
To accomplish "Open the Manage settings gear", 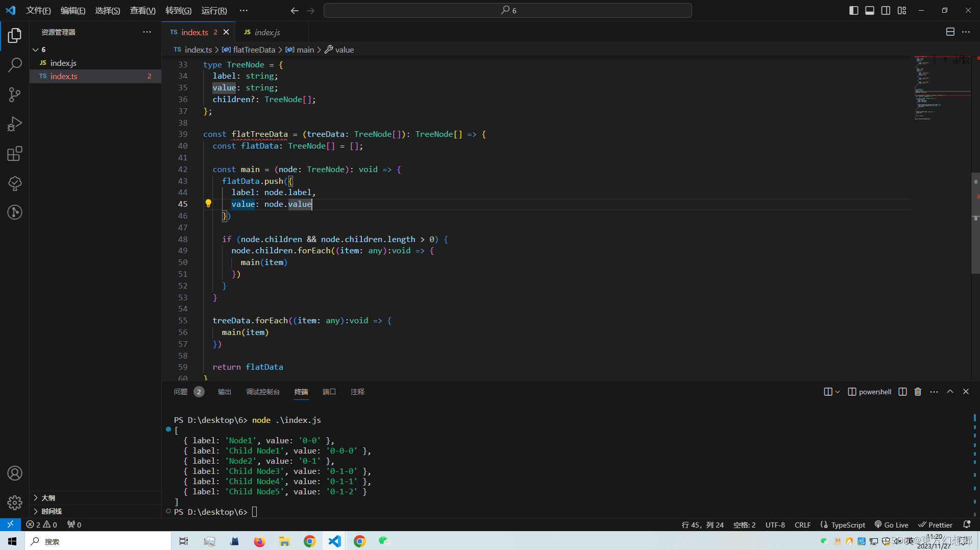I will (15, 503).
